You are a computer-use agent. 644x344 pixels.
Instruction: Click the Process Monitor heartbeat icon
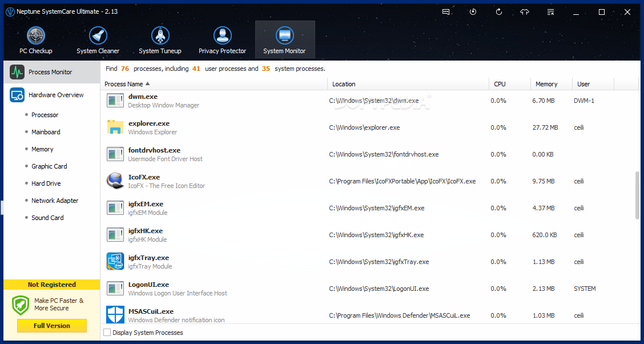pos(17,72)
